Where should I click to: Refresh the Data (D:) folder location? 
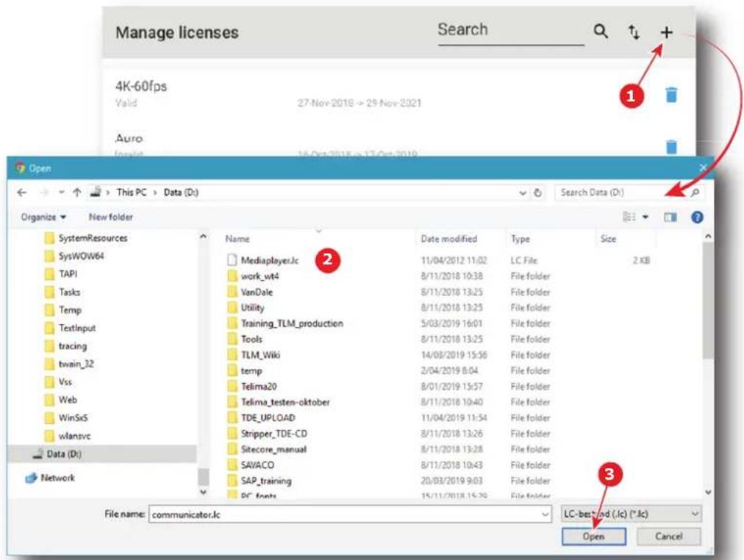537,193
